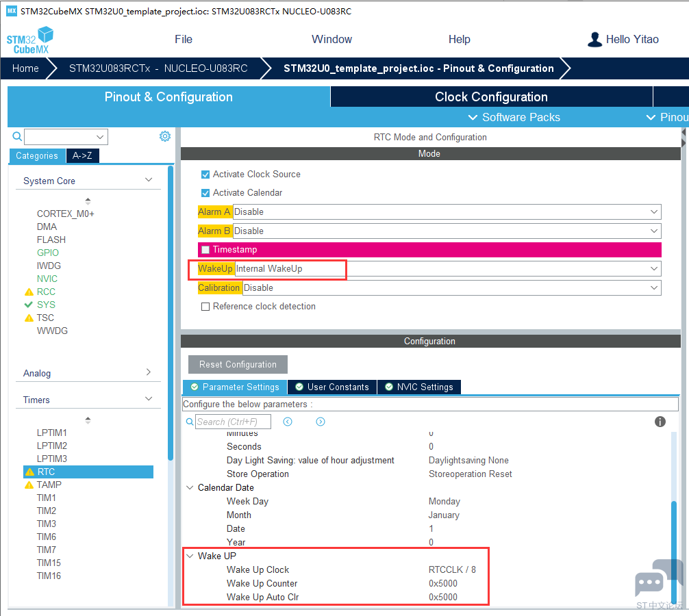Click the Week Day value Monday
Viewport: 689px width, 616px height.
pos(444,502)
